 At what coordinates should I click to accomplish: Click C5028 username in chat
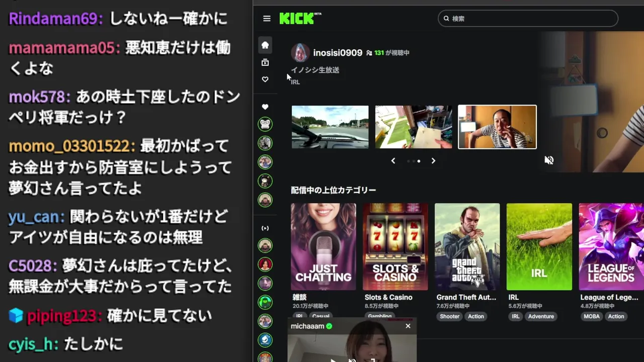tap(30, 265)
